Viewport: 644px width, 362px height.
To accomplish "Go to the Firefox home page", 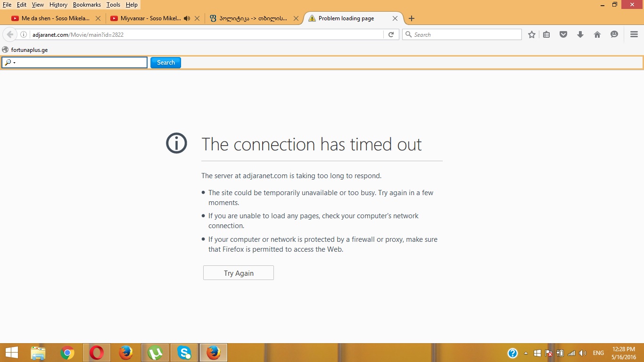I will (x=597, y=34).
